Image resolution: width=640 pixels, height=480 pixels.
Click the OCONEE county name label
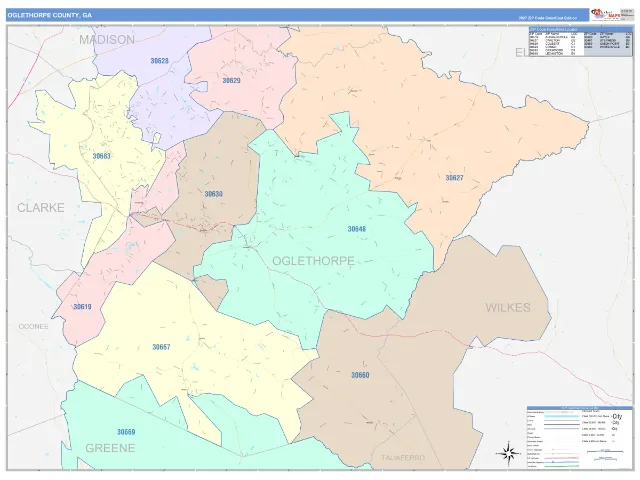pos(33,327)
